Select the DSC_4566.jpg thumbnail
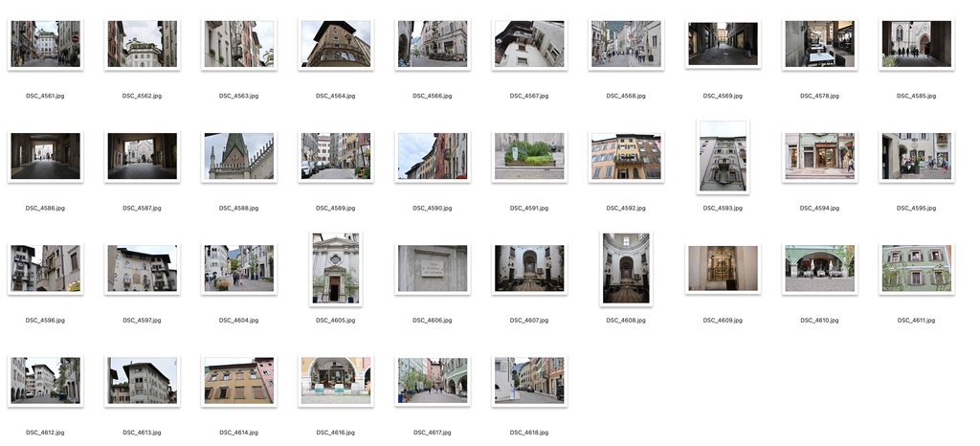 [433, 44]
